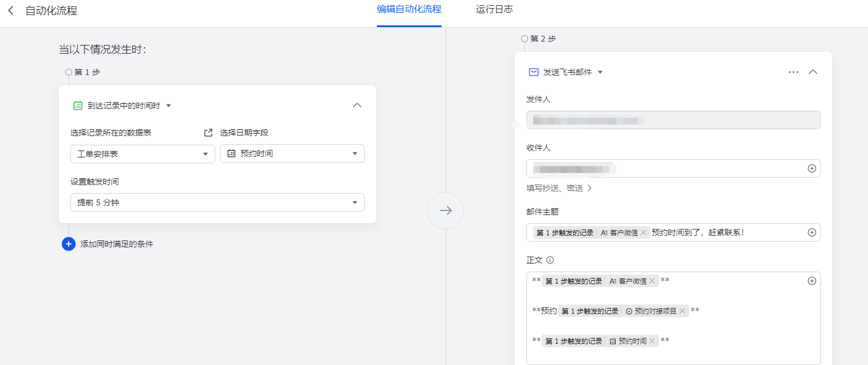Click the info icon next to 正文
Image resolution: width=868 pixels, height=365 pixels.
[x=550, y=260]
